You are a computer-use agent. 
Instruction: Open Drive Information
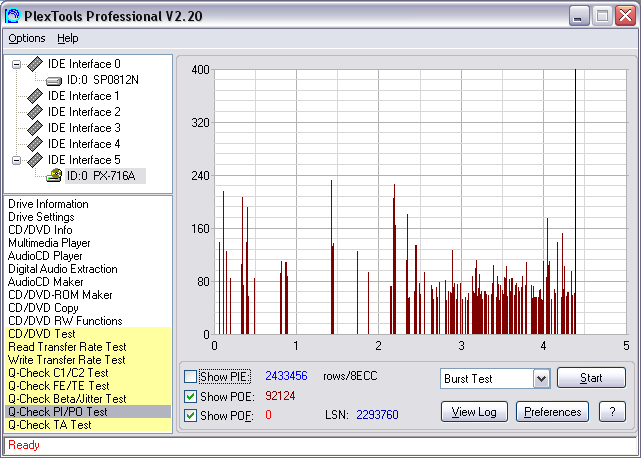(x=48, y=204)
